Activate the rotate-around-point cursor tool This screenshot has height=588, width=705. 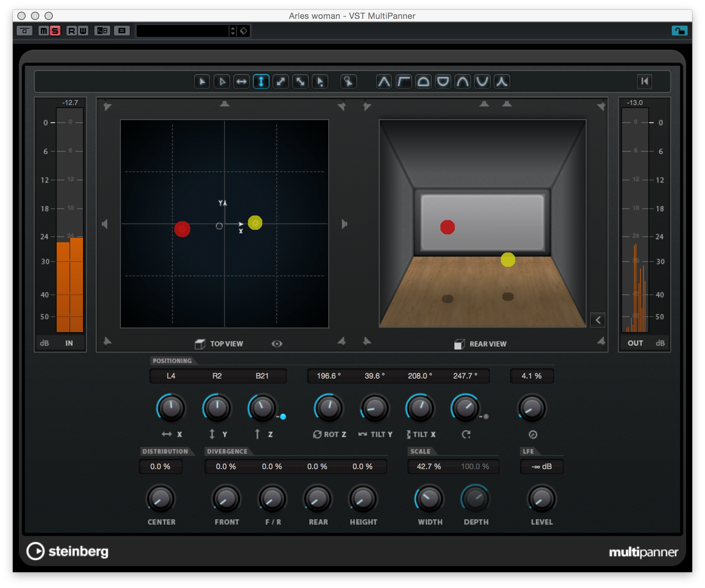click(x=348, y=82)
